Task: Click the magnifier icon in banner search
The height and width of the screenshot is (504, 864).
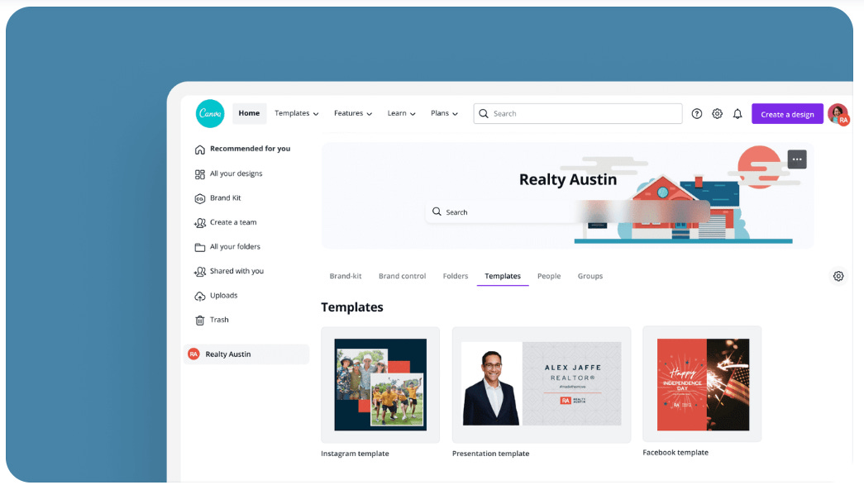Action: (x=437, y=212)
